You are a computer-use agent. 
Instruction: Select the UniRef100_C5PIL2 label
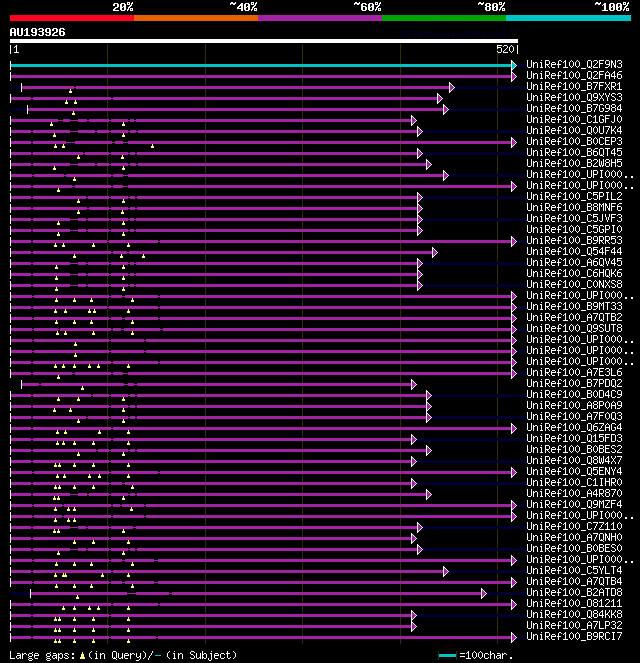[x=574, y=196]
